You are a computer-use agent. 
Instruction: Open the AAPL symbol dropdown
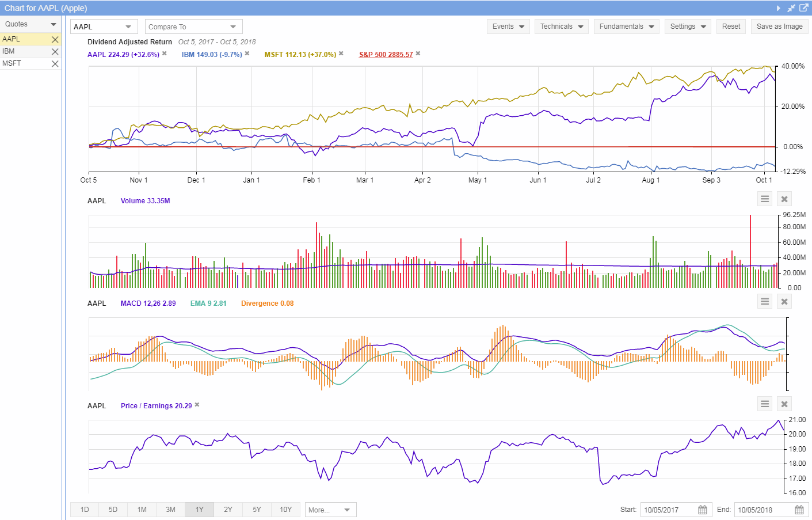[104, 27]
